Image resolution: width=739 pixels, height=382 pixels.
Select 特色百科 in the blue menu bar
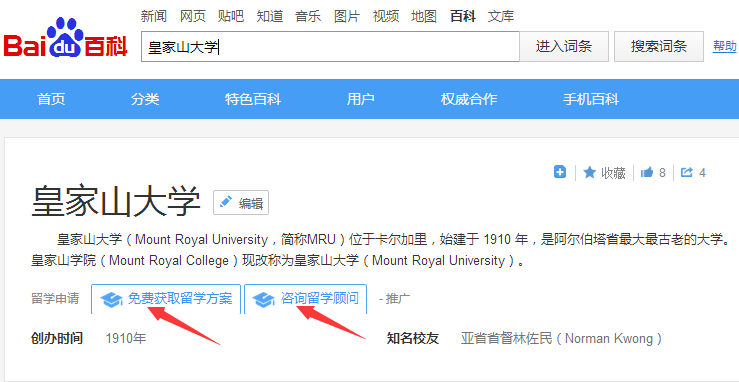[253, 99]
